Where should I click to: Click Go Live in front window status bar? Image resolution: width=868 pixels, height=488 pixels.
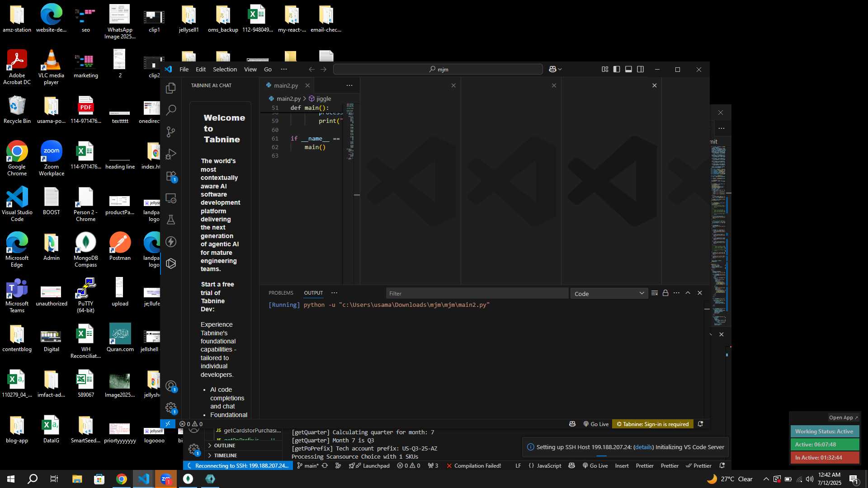click(596, 424)
